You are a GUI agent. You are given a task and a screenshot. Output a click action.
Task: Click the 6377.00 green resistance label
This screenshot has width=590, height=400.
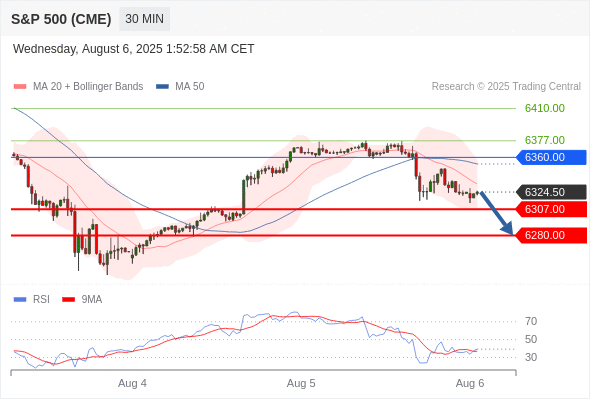coord(545,140)
